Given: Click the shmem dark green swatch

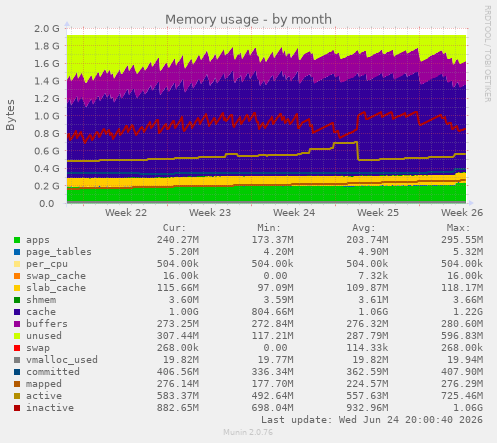Looking at the screenshot, I should pos(17,300).
